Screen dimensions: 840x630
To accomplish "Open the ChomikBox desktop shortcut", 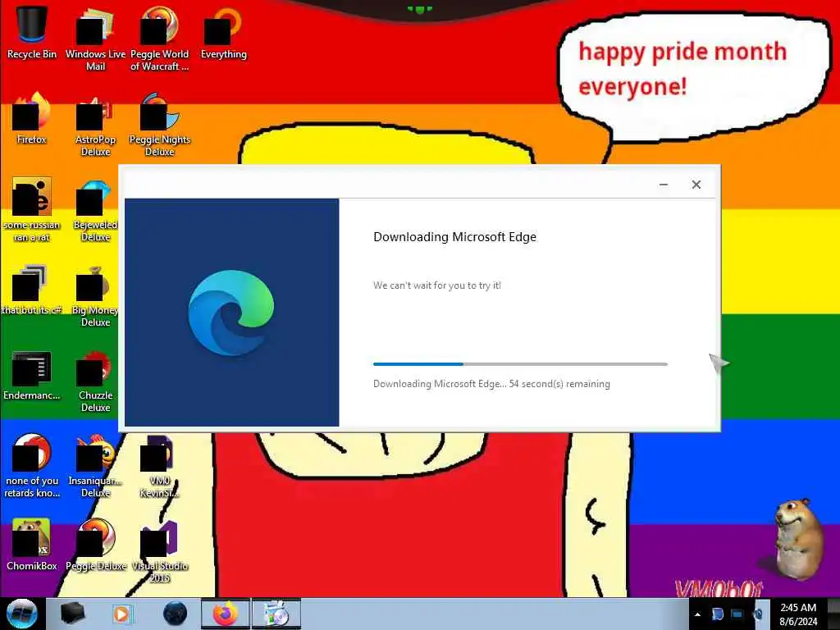I will 32,545.
